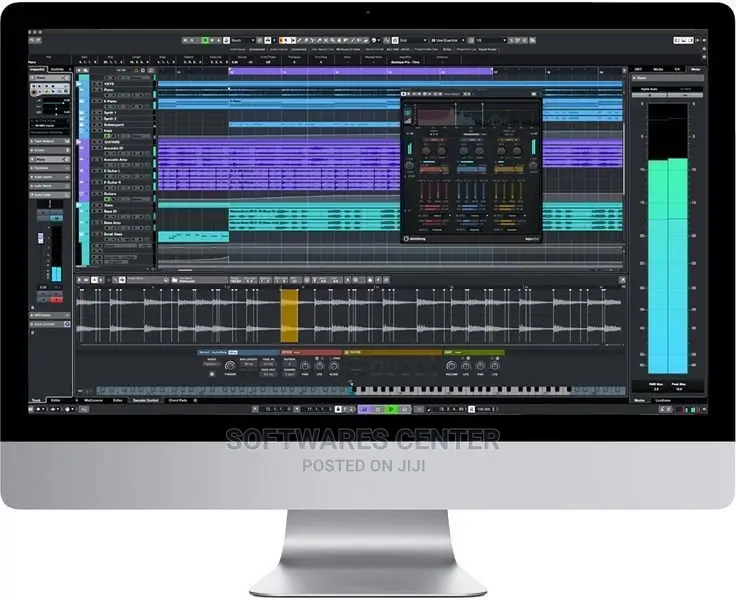
Task: Toggle the Write automation W button
Action: (x=212, y=40)
